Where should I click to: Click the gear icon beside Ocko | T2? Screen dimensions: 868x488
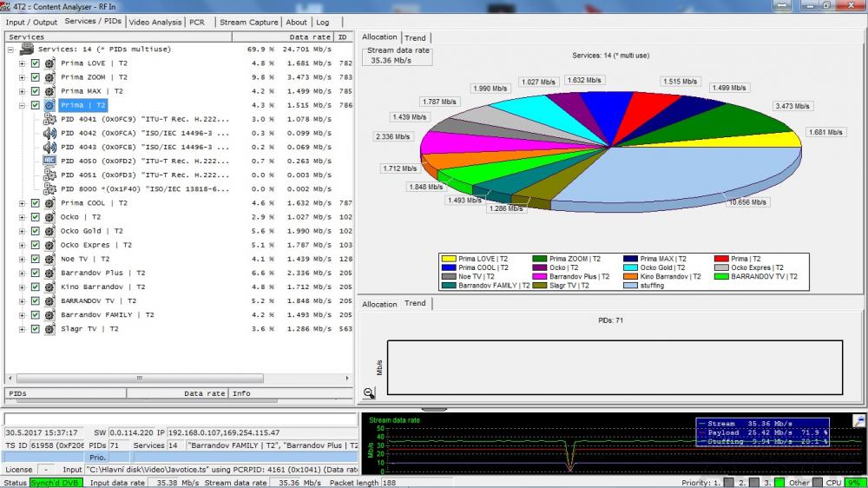[x=49, y=217]
